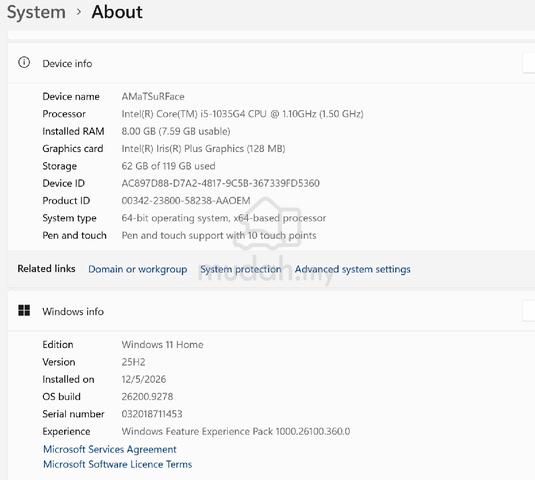Open Advanced system settings link

pos(352,269)
